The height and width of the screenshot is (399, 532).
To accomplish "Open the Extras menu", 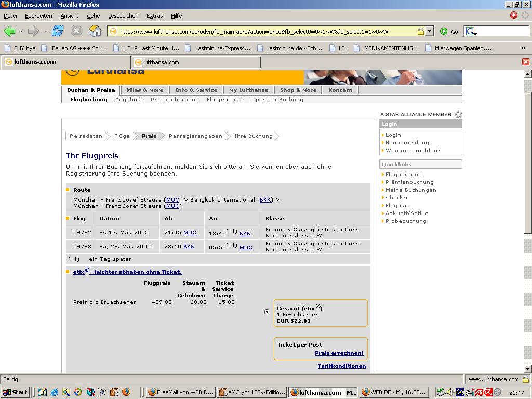I will click(155, 16).
